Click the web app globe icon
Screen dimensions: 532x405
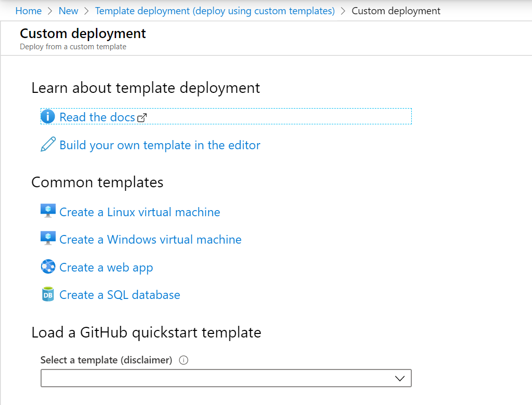click(x=48, y=266)
